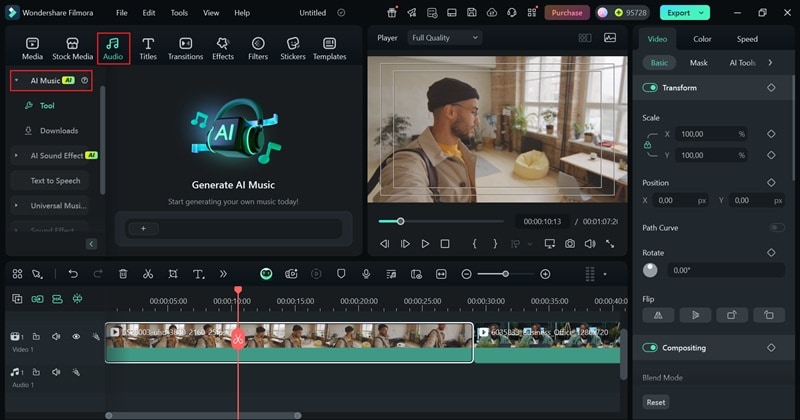
Task: Open the Stickers panel
Action: point(292,48)
